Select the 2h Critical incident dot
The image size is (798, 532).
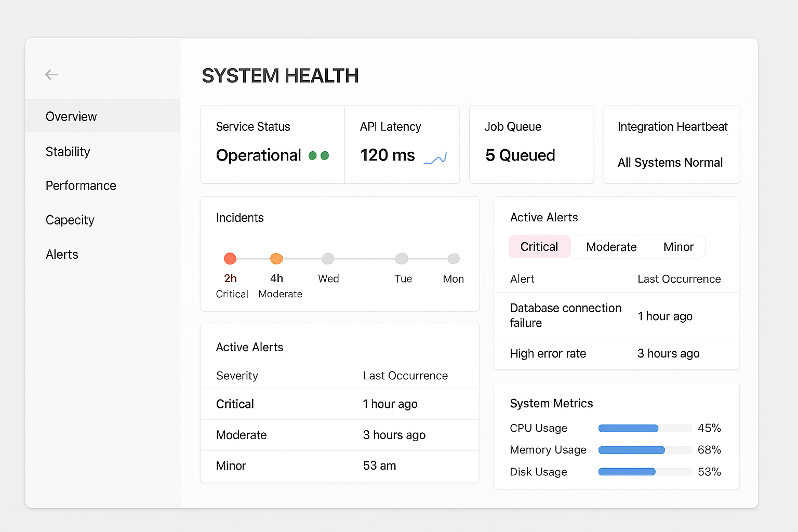click(230, 258)
